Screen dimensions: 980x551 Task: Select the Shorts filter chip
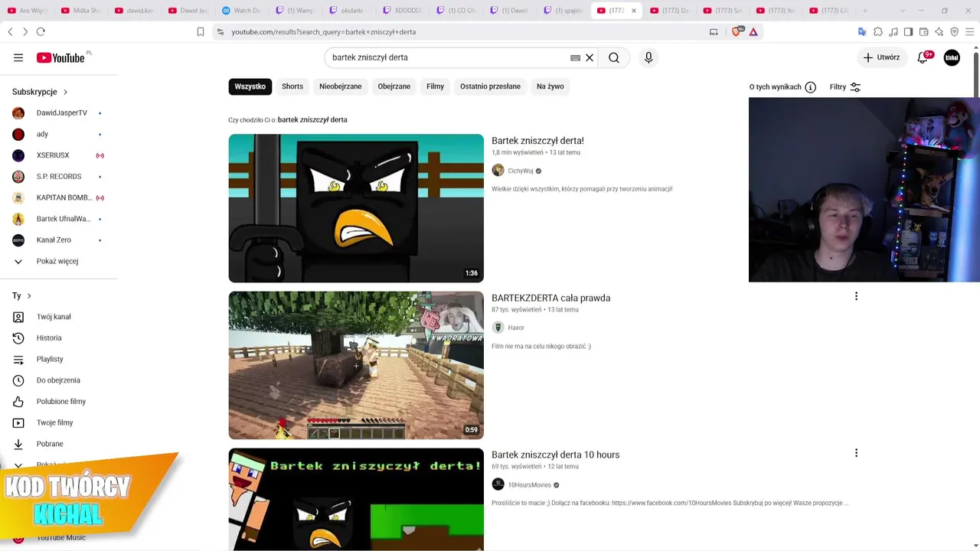(292, 86)
